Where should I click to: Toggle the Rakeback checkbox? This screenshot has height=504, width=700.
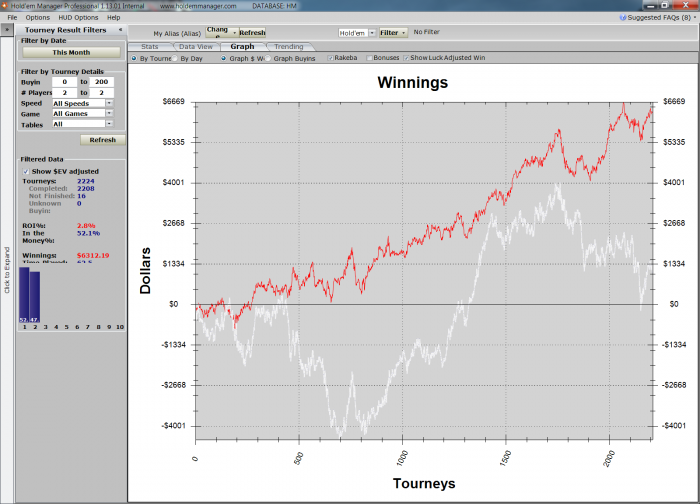tap(330, 58)
